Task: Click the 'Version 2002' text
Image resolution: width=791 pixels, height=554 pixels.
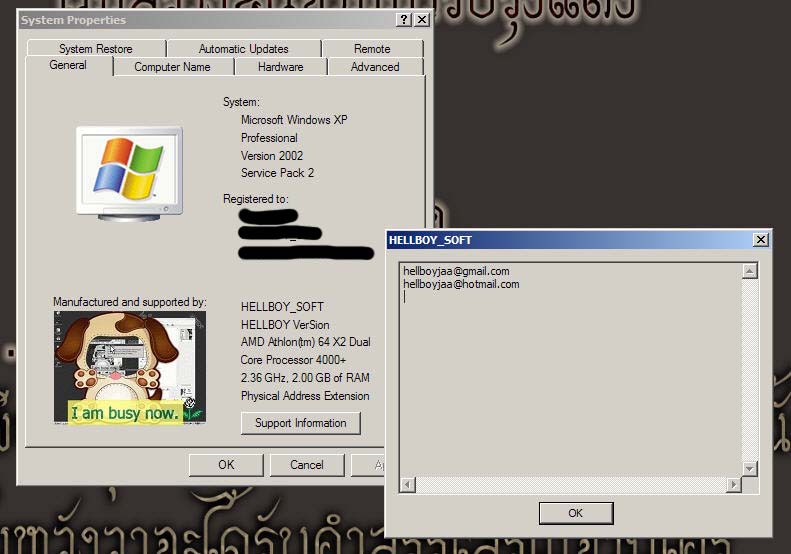Action: tap(272, 155)
